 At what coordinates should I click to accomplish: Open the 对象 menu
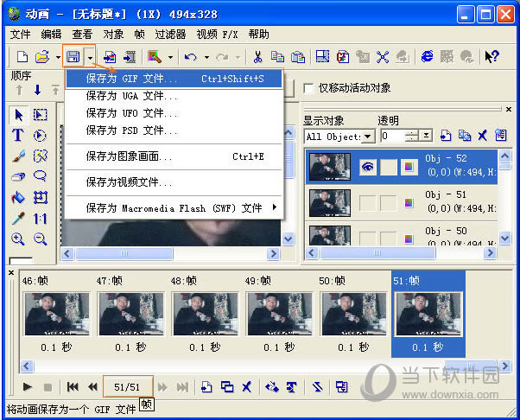tap(113, 35)
